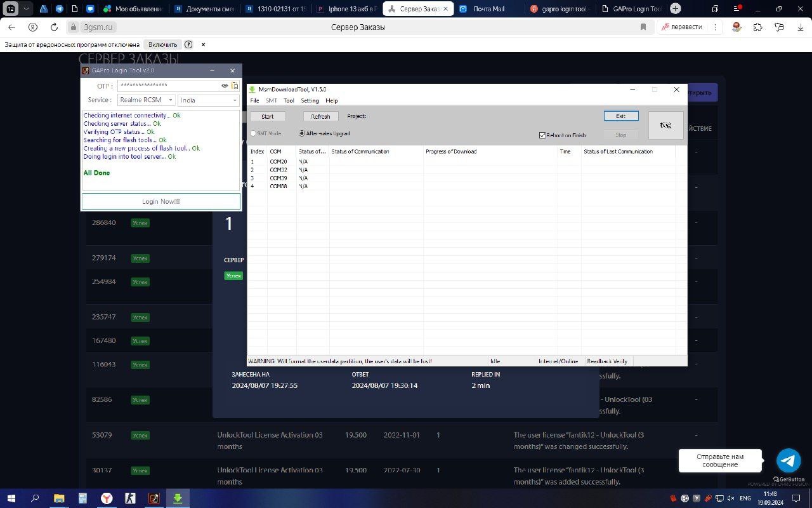Screen dimensions: 812x508
Task: Click the перевести translate button
Action: (682, 27)
